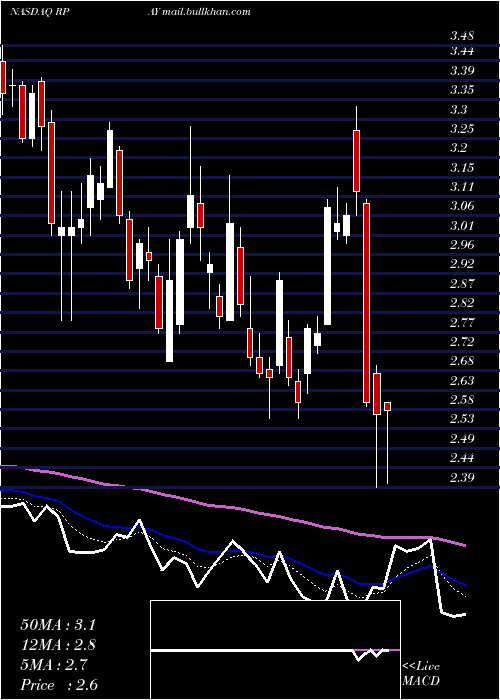Click the 2.49 price axis label
The height and width of the screenshot is (700, 500).
click(462, 439)
